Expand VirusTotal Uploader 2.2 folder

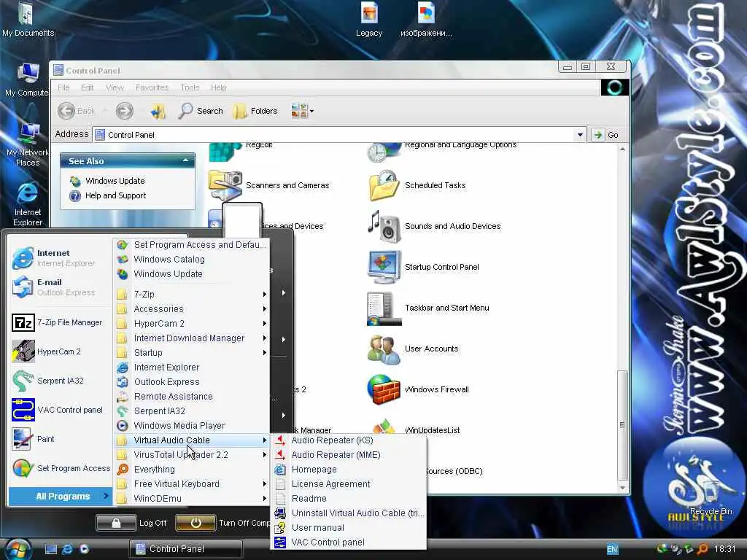[192, 455]
